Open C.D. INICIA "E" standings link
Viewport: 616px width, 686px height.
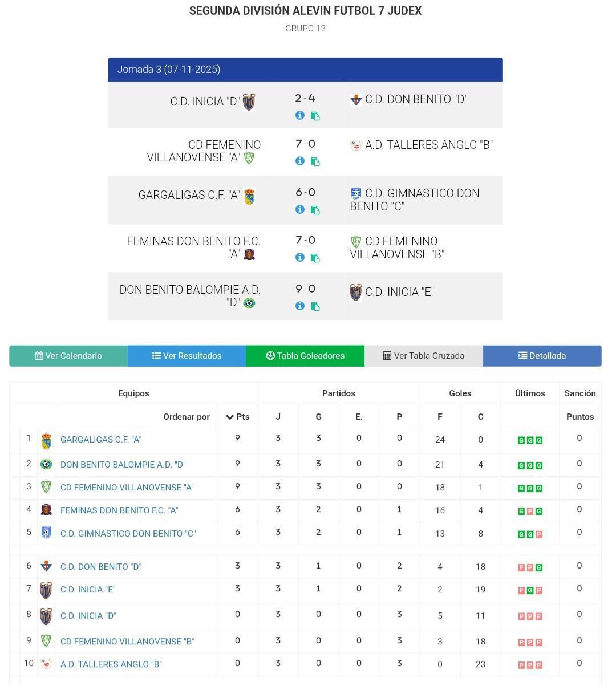88,590
